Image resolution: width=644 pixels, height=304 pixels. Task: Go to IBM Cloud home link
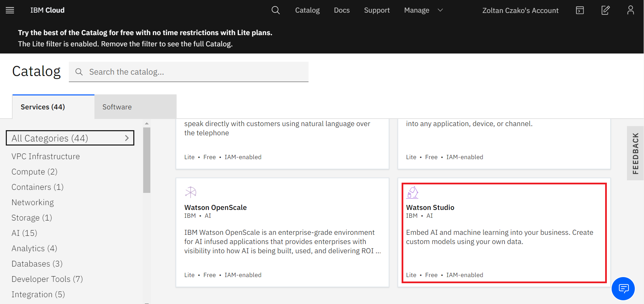tap(47, 10)
